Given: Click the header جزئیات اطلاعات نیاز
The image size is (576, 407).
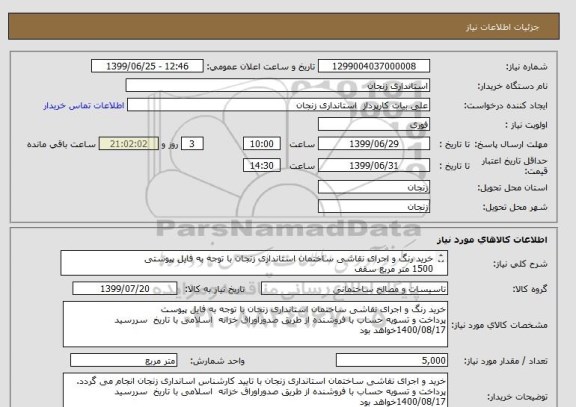Looking at the screenshot, I should coord(503,27).
